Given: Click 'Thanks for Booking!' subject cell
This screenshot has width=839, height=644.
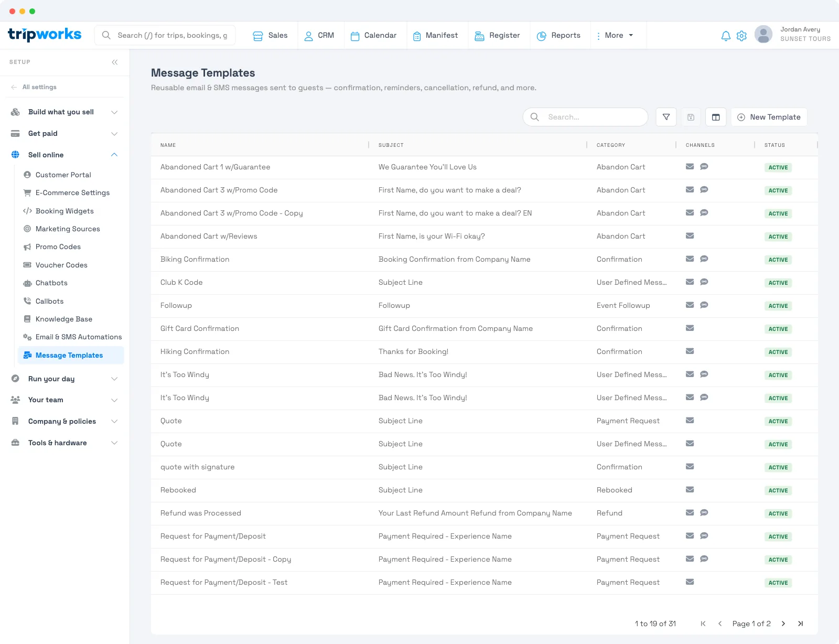Looking at the screenshot, I should click(x=413, y=351).
